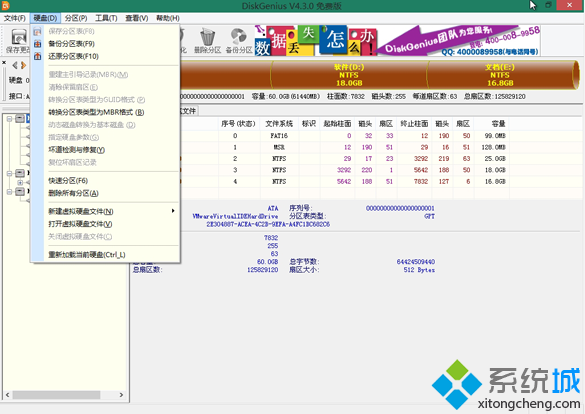Open the 查看(V) menu
Image resolution: width=585 pixels, height=414 pixels.
[x=137, y=18]
